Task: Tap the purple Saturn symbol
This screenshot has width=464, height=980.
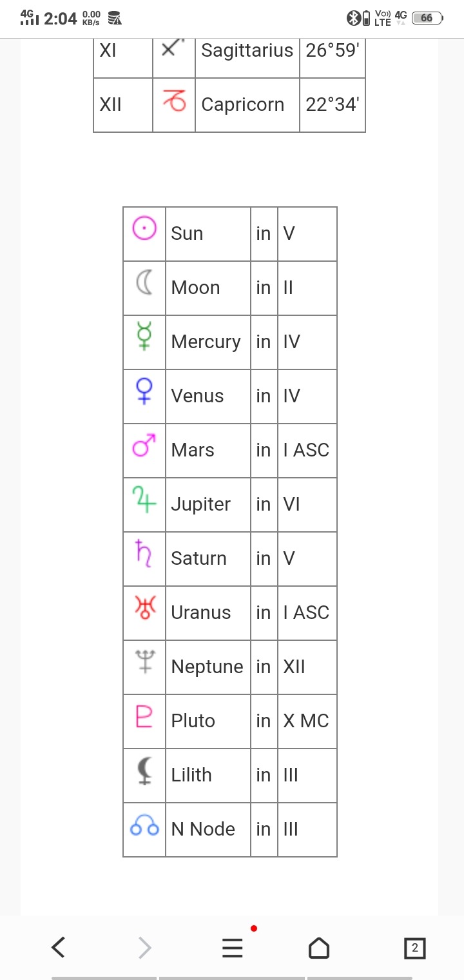Action: (x=144, y=553)
